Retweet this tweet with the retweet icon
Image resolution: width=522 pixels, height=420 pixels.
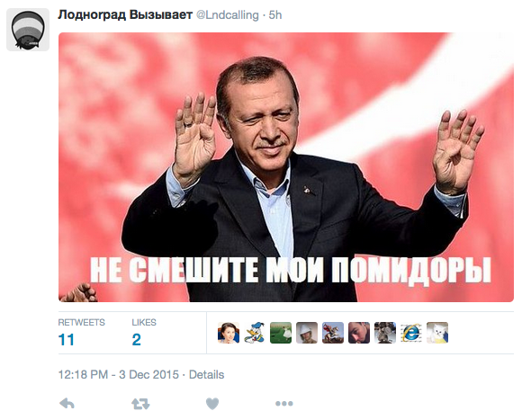(x=140, y=404)
